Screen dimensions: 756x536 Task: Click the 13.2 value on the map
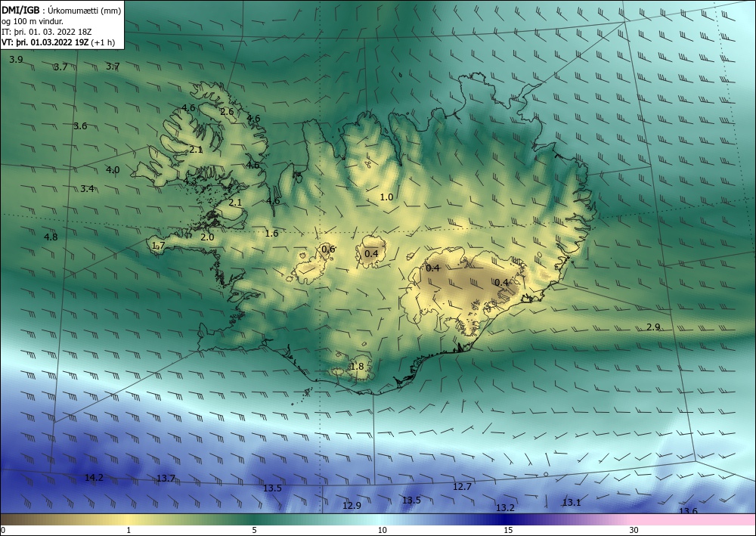pyautogui.click(x=505, y=508)
